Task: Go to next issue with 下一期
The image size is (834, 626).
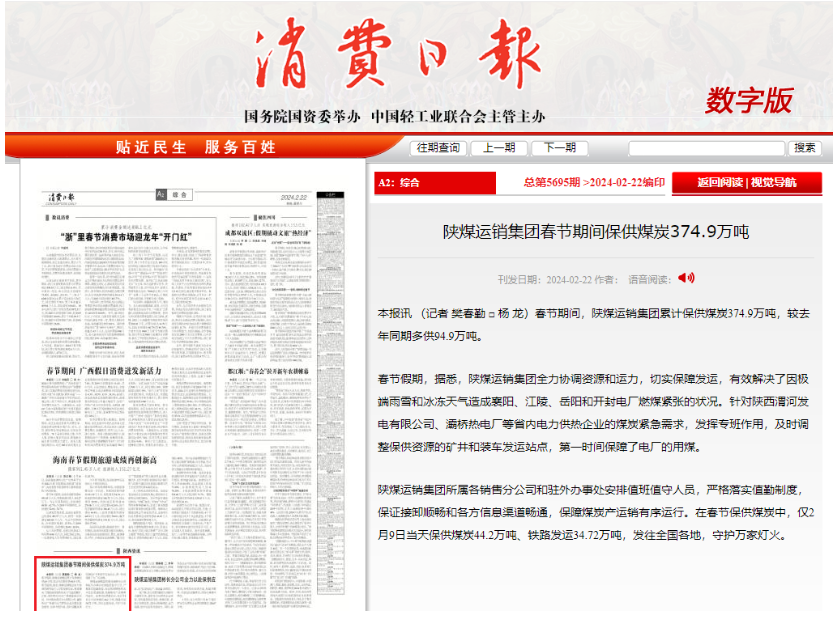Action: [560, 148]
